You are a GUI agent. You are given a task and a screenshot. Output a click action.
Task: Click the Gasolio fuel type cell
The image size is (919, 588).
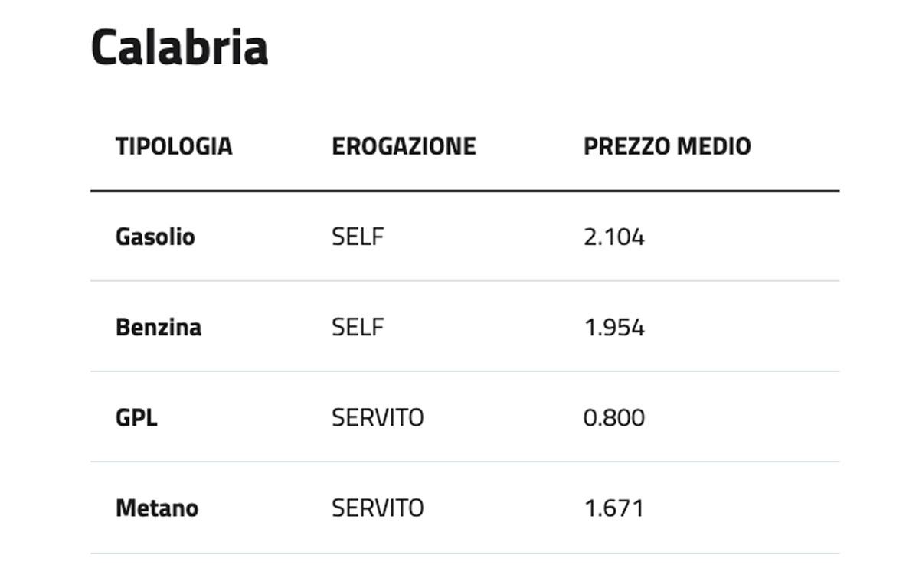click(x=155, y=237)
